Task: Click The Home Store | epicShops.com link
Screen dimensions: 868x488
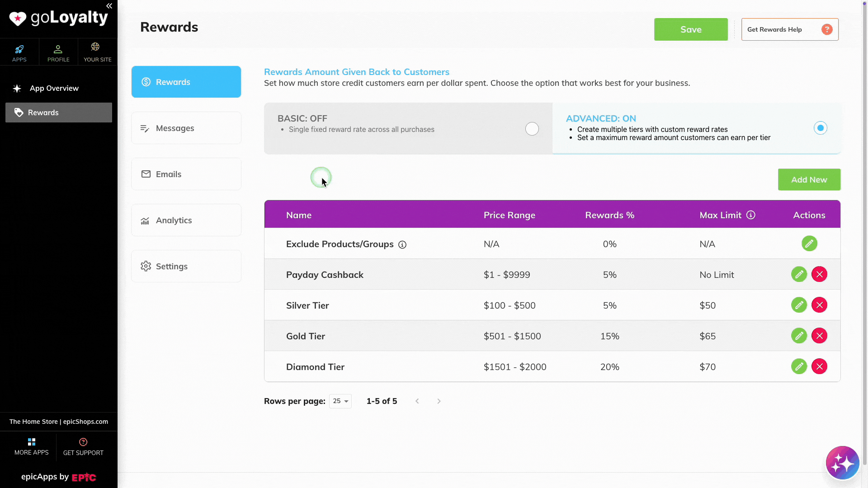Action: tap(59, 422)
